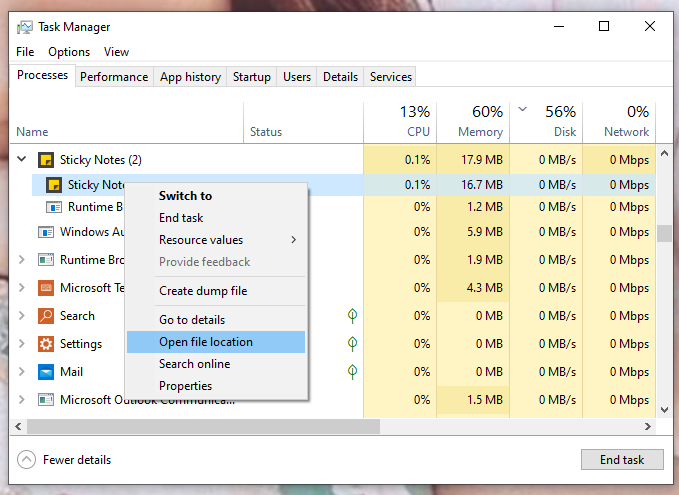Viewport: 679px width, 495px height.
Task: Expand the Microsoft Outlook Communications group
Action: pos(22,399)
